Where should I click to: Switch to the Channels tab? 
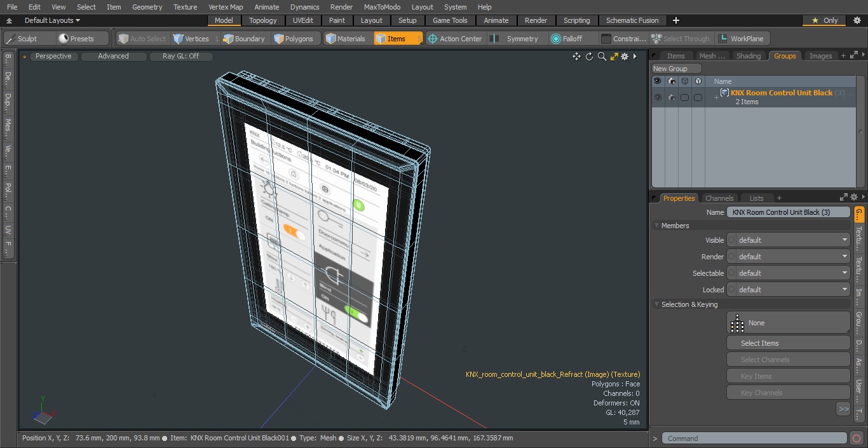719,198
